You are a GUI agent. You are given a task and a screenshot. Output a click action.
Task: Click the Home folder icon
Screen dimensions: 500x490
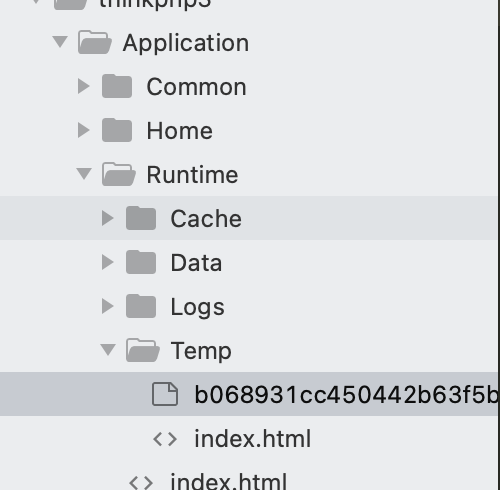(117, 130)
